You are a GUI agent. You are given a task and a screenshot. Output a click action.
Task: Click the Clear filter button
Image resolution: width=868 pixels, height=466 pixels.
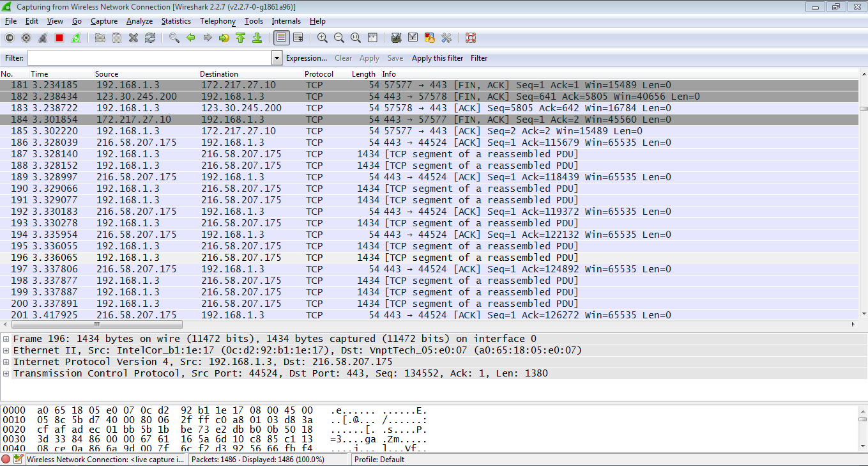pos(344,58)
